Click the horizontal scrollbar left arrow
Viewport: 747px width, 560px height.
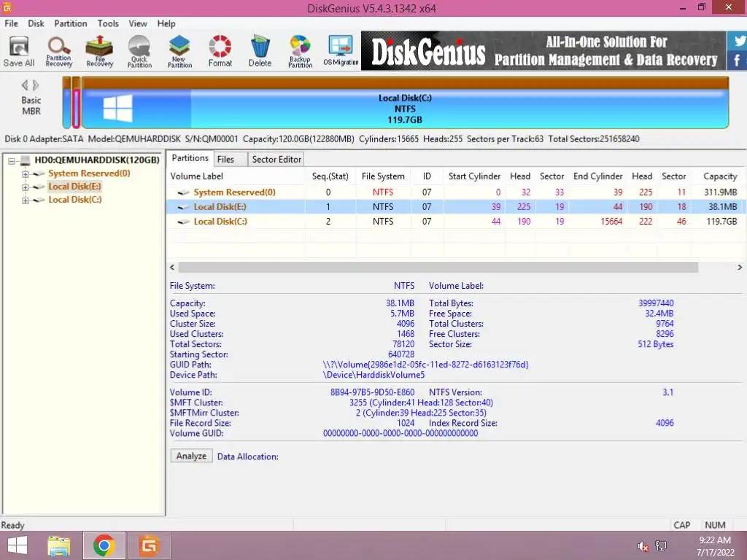pyautogui.click(x=172, y=267)
